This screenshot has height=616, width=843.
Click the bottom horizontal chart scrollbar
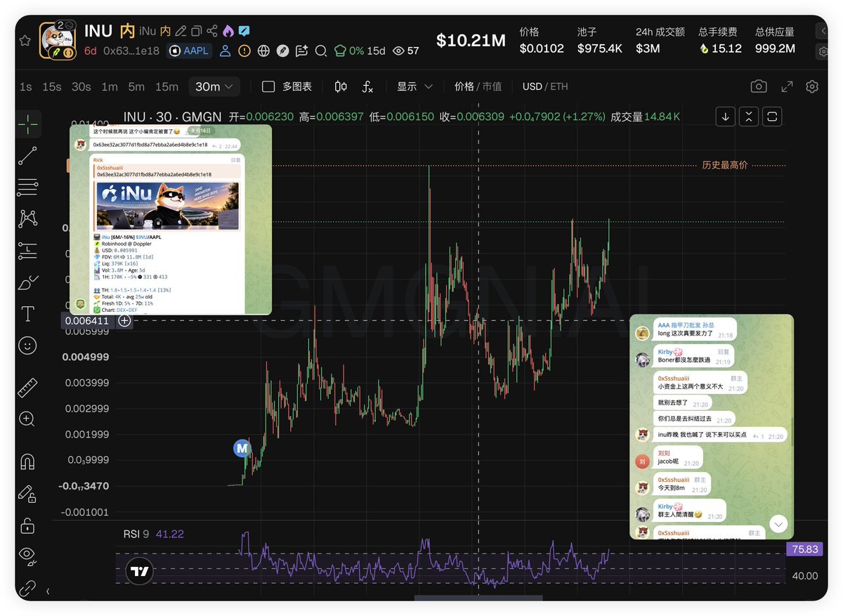[x=478, y=598]
